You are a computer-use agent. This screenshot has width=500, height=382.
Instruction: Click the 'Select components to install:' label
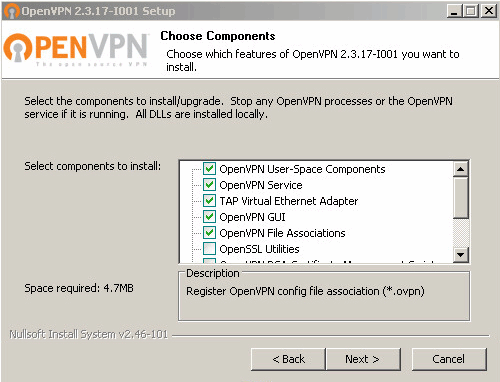point(92,166)
